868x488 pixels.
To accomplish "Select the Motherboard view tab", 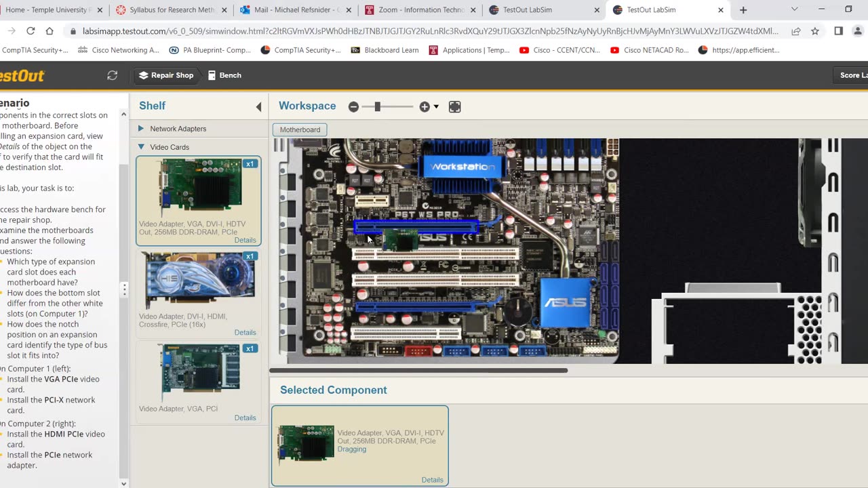I will (300, 129).
